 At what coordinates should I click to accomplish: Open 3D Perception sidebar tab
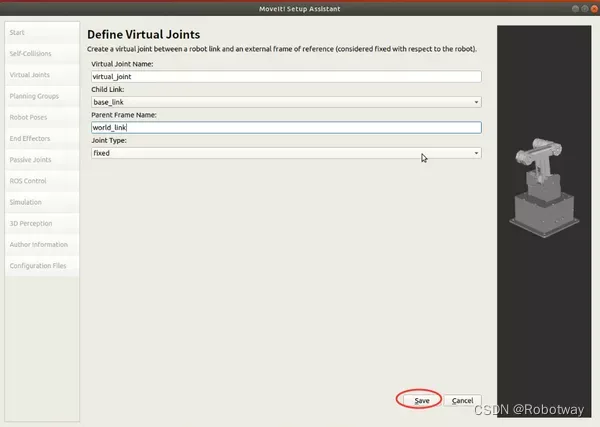coord(42,223)
